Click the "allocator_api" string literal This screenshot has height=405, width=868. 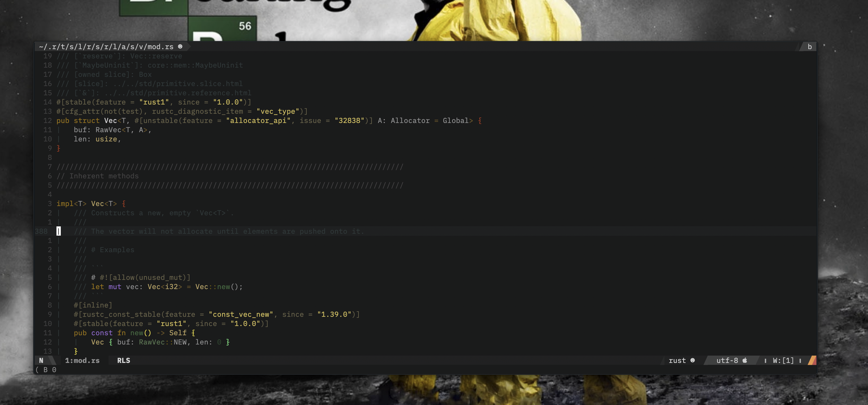pyautogui.click(x=258, y=121)
